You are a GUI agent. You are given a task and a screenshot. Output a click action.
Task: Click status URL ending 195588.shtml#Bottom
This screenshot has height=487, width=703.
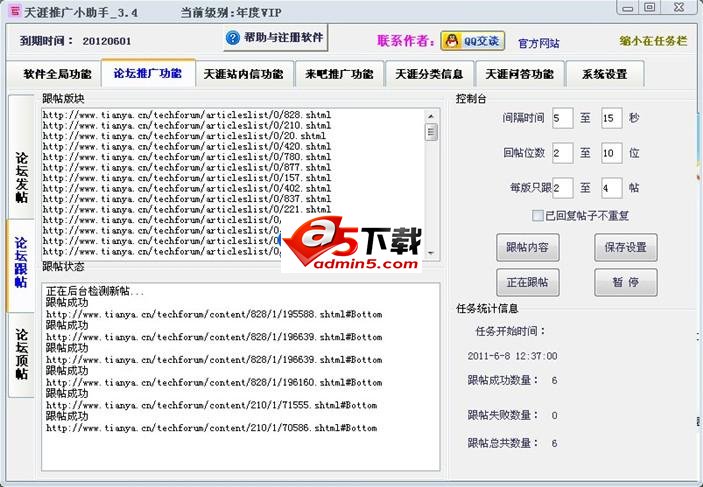point(214,314)
